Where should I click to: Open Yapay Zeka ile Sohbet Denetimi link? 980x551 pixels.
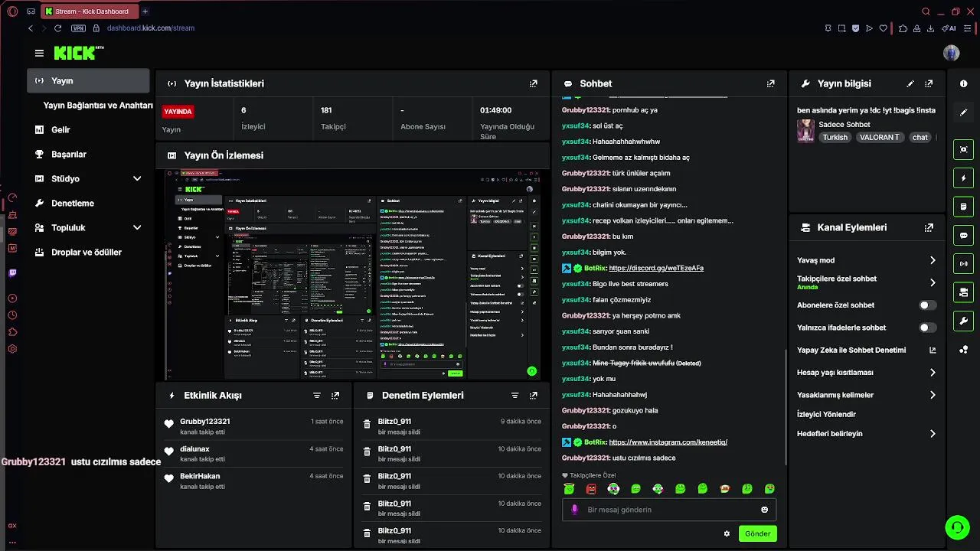point(867,350)
